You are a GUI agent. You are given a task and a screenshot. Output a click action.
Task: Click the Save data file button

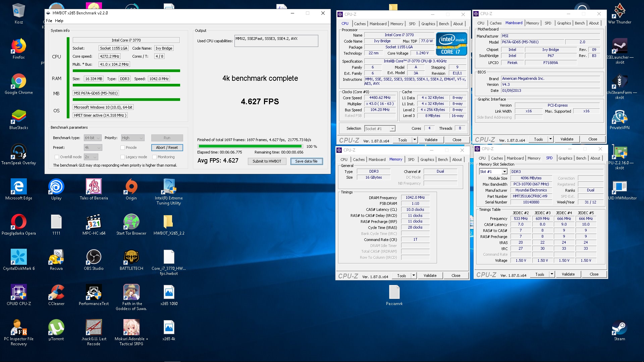pyautogui.click(x=306, y=162)
